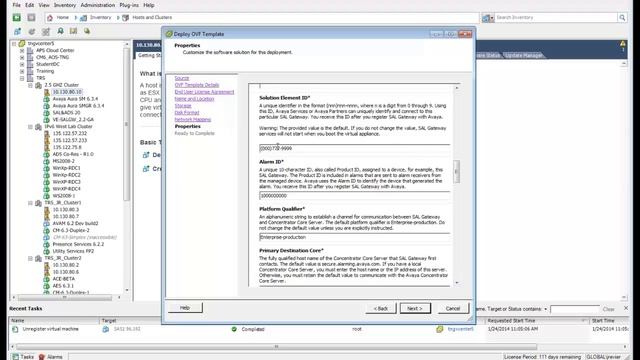The width and height of the screenshot is (640, 360).
Task: Click the VM icon beside Avaya Aura SM 6.3.4
Action: 47,99
